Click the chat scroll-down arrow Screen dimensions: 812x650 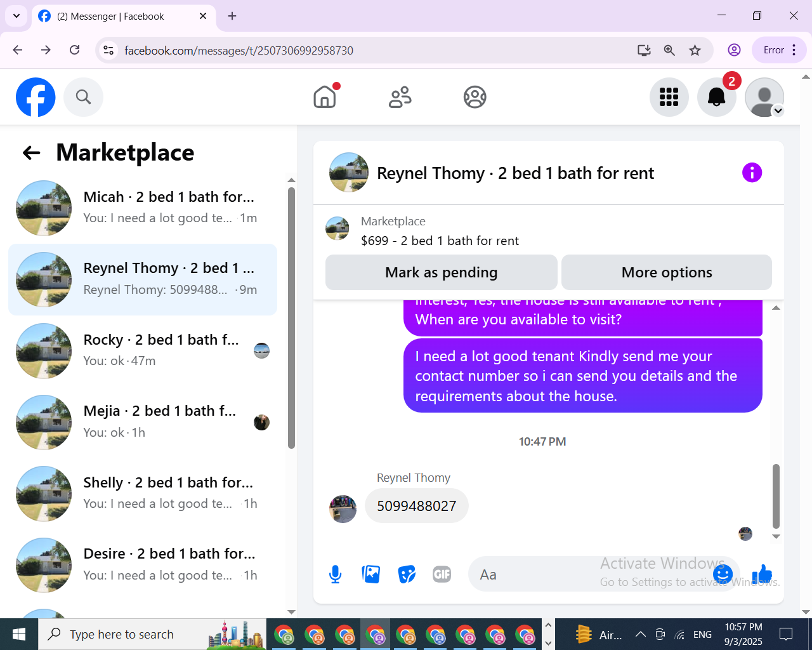[x=776, y=537]
